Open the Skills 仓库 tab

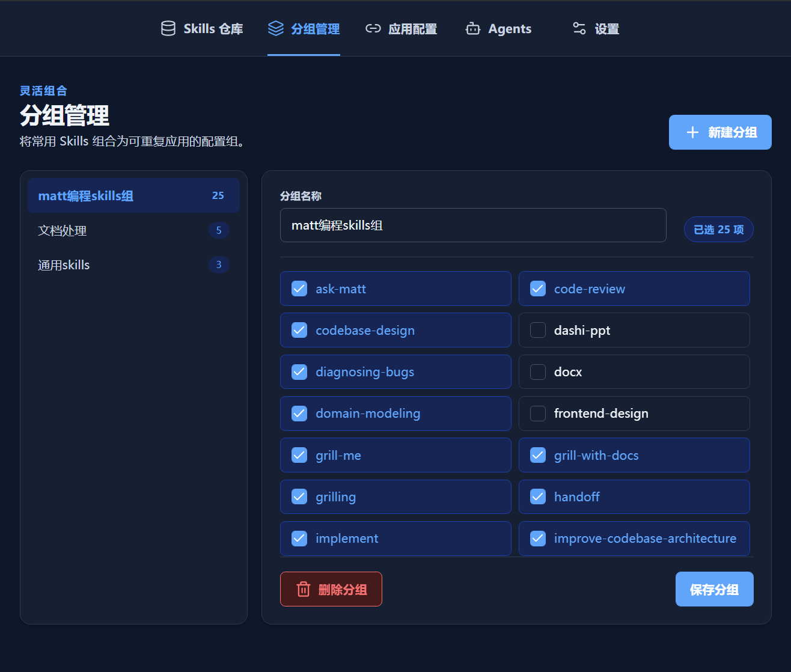click(202, 28)
